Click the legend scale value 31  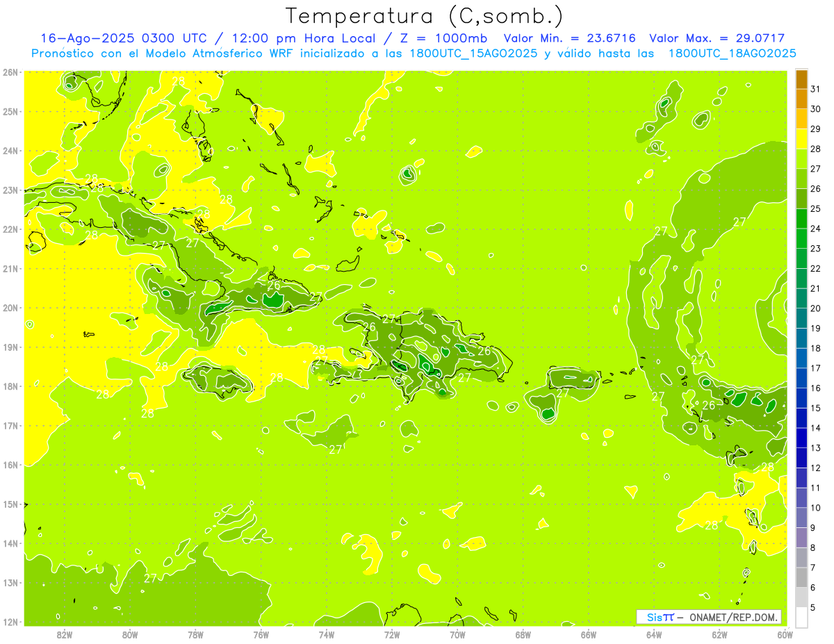pos(815,89)
